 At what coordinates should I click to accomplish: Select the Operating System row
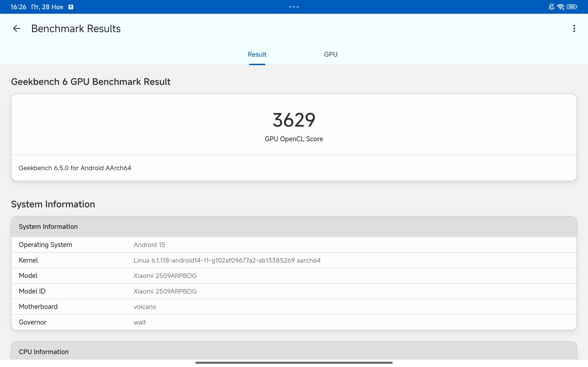coord(294,245)
